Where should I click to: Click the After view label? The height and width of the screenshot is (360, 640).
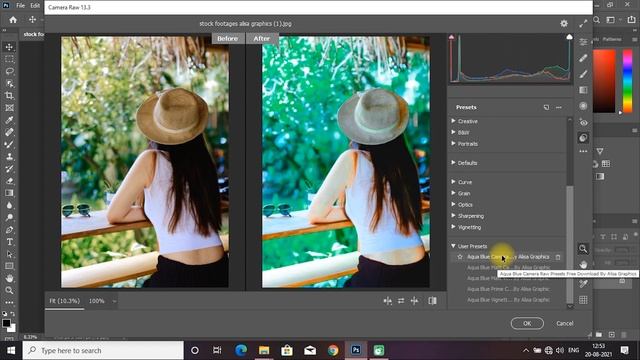tap(262, 38)
